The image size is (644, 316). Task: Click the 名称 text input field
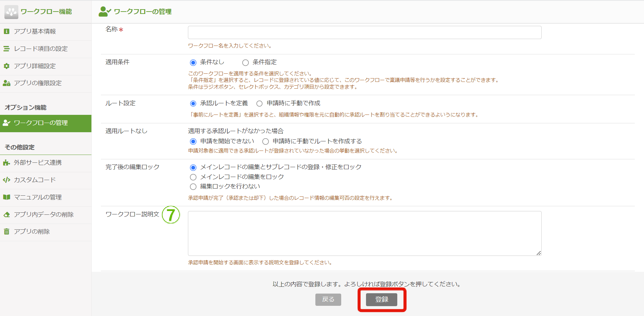coord(365,32)
